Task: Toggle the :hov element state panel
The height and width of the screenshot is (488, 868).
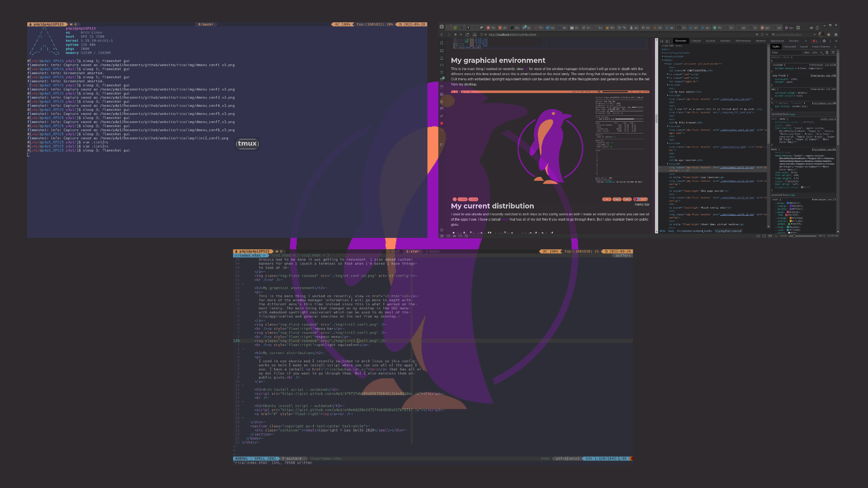Action: pos(806,52)
